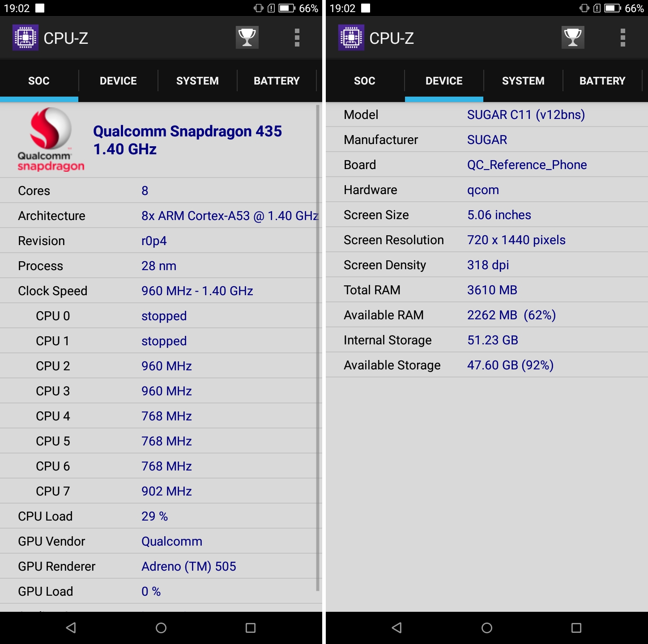Image resolution: width=648 pixels, height=644 pixels.
Task: Tap trophy icon in left CPU-Z screen
Action: 247,38
